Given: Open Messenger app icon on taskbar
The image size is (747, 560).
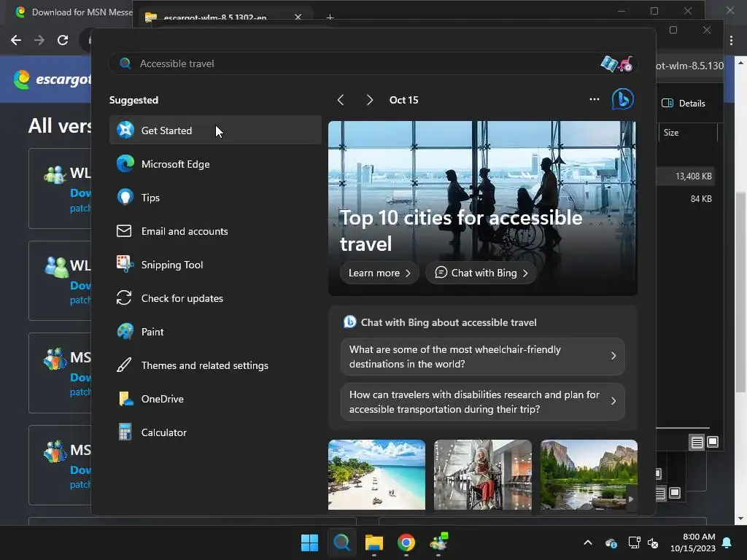Looking at the screenshot, I should click(438, 542).
